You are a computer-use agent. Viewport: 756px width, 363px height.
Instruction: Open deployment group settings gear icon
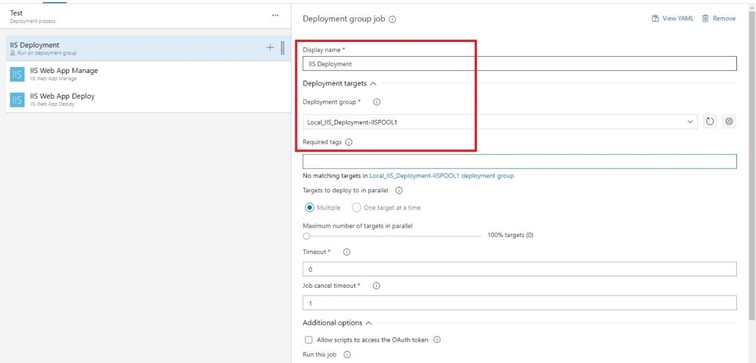[x=729, y=122]
